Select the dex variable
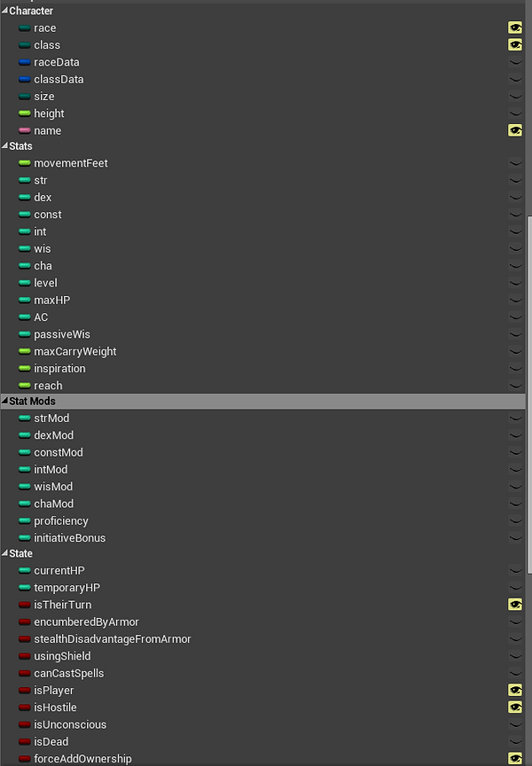Screen dimensions: 532x766 (x=43, y=198)
